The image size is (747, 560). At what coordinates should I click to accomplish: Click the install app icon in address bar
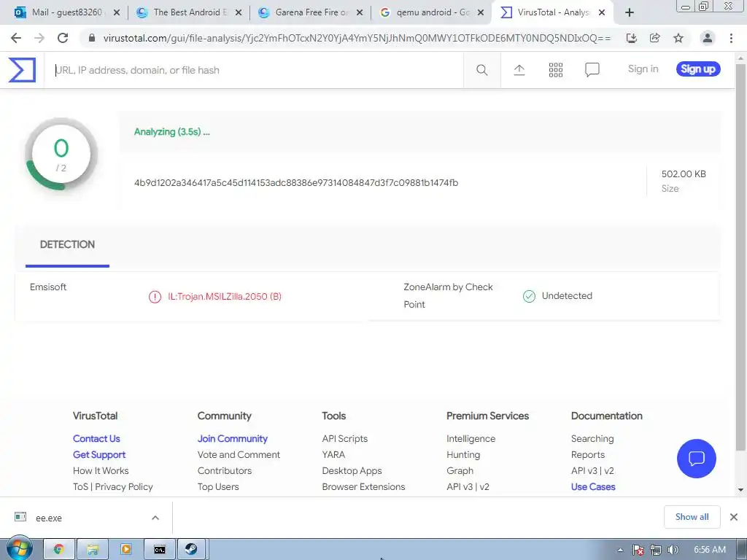pyautogui.click(x=631, y=38)
